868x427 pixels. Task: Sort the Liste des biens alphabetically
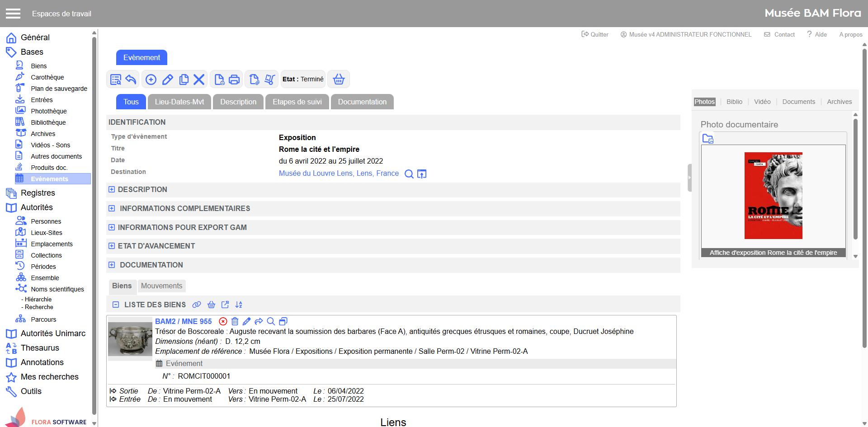(239, 305)
